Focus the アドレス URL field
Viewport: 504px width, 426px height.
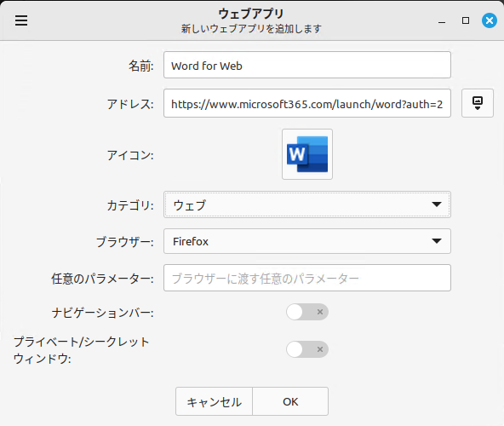(307, 103)
